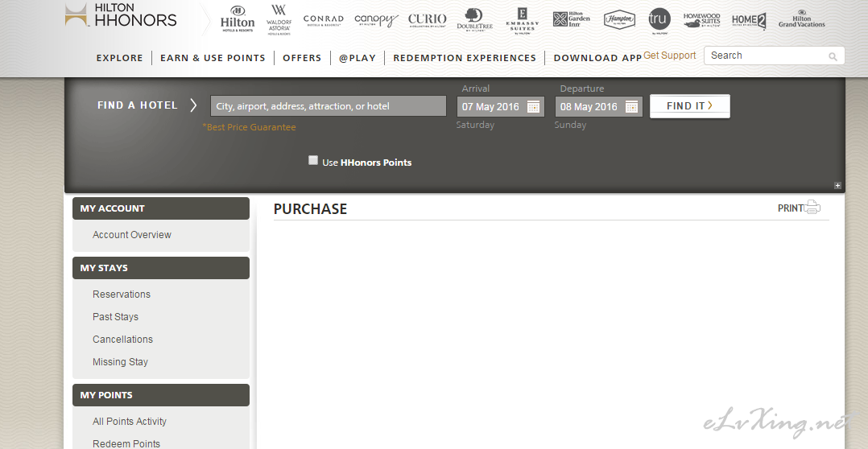This screenshot has height=449, width=868.
Task: Open the Hilton Grand Vacations logo
Action: 802,19
